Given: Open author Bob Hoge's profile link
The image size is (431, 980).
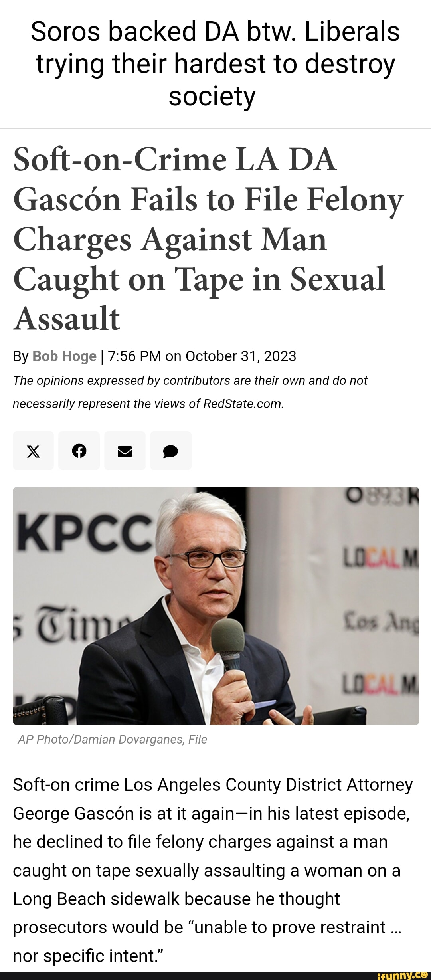Looking at the screenshot, I should tap(65, 356).
